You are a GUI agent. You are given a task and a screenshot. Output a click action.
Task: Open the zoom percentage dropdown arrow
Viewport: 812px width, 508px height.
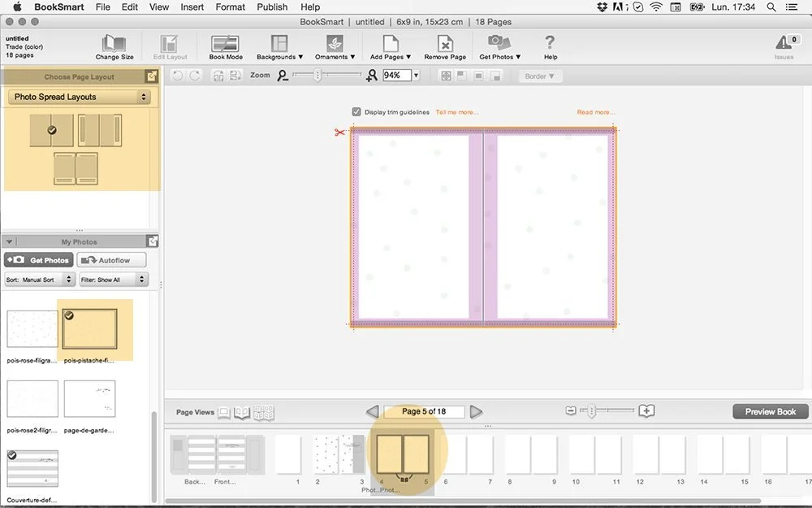click(416, 75)
